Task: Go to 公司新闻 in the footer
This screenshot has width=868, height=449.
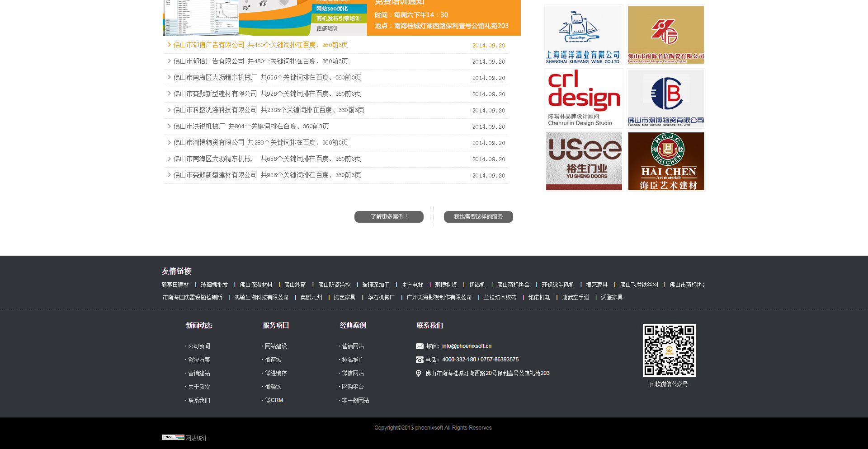Action: (199, 346)
